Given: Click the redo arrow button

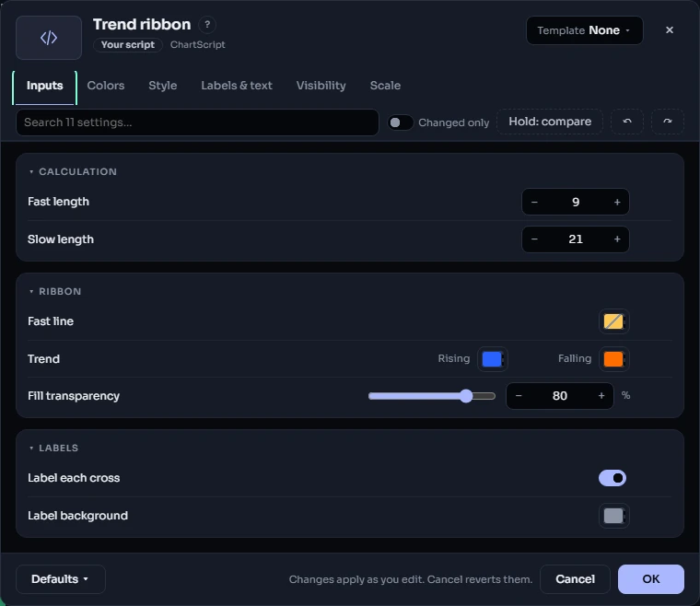Looking at the screenshot, I should click(668, 122).
